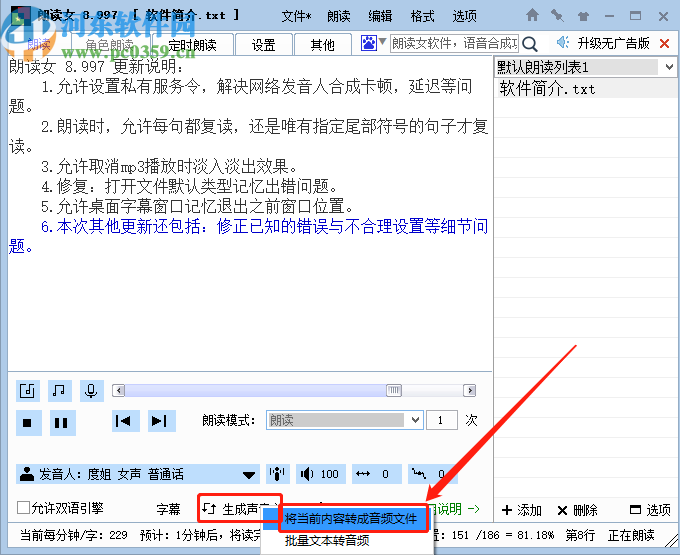Screen dimensions: 680x555
Task: Open the 朗读 menu in title bar
Action: click(x=339, y=16)
